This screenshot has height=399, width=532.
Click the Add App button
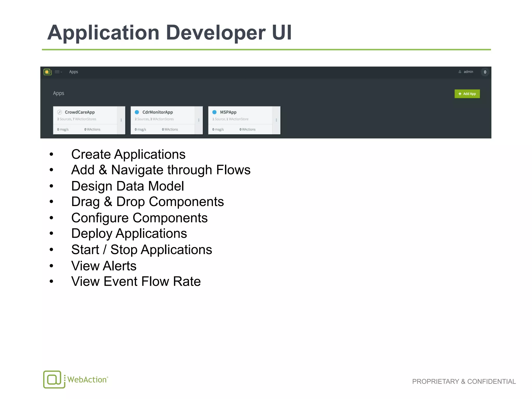tap(467, 94)
